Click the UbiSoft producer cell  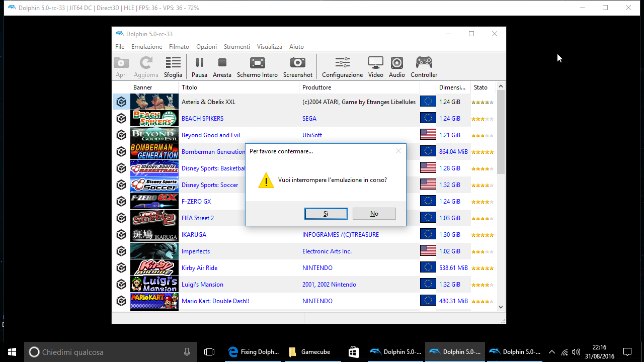312,135
